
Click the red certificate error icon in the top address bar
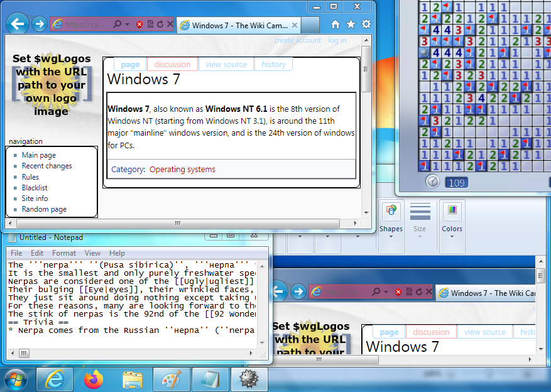coord(139,24)
